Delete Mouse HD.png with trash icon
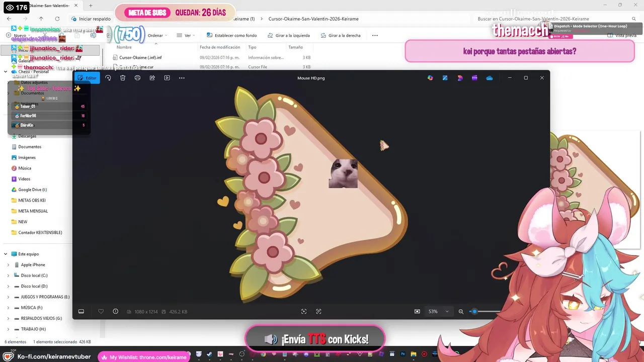Viewport: 644px width, 362px height. (123, 78)
